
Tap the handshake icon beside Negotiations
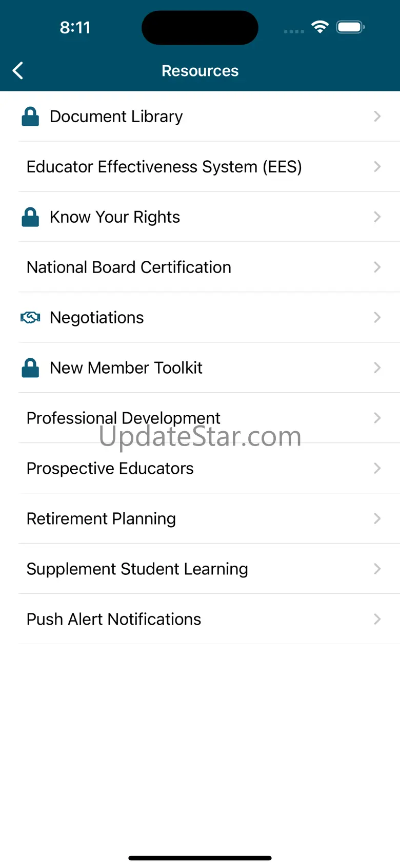[30, 318]
